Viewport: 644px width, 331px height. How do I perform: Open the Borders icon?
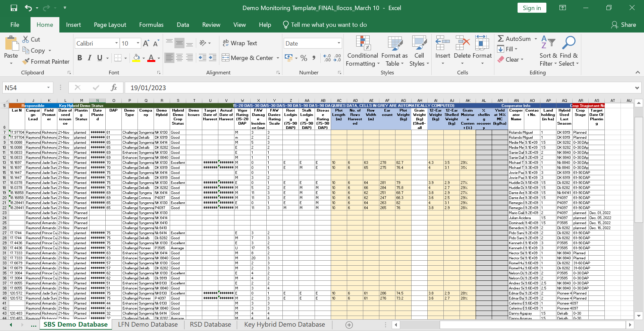coord(118,58)
